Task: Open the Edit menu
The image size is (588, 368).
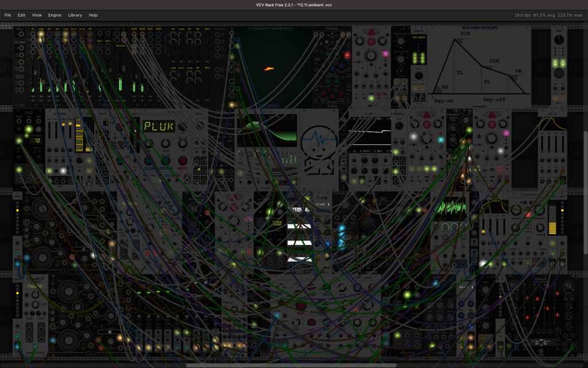Action: click(21, 15)
